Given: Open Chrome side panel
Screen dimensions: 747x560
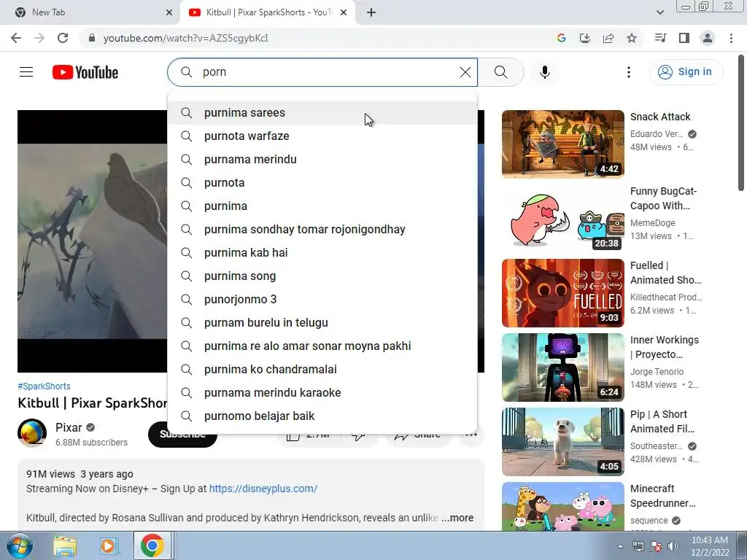Looking at the screenshot, I should 684,38.
